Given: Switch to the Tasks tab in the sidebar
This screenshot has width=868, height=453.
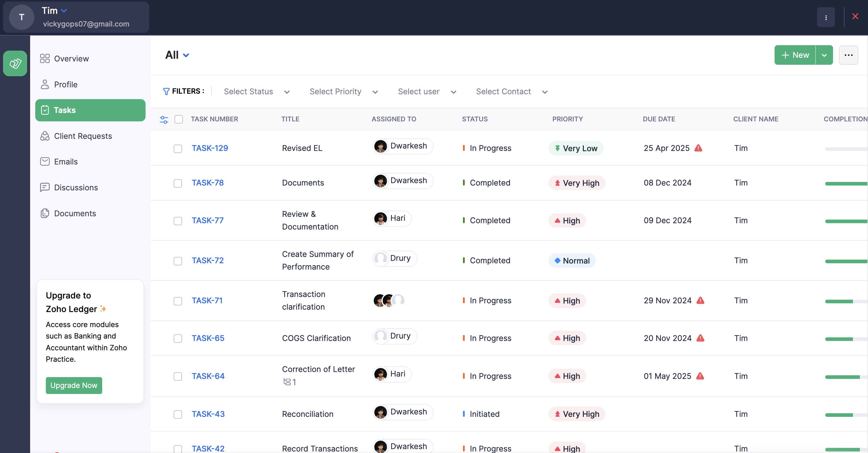Looking at the screenshot, I should click(65, 110).
